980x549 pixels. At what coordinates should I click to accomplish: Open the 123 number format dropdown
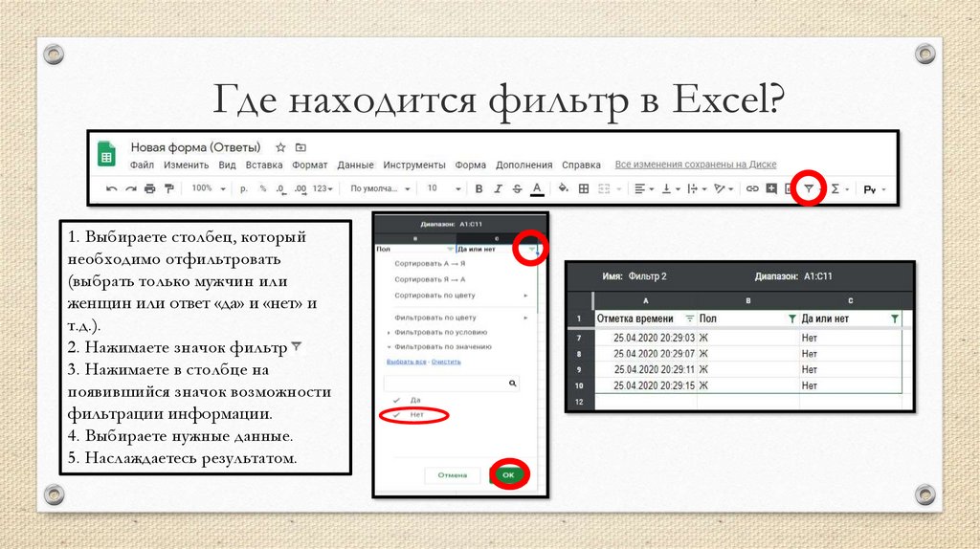(323, 188)
